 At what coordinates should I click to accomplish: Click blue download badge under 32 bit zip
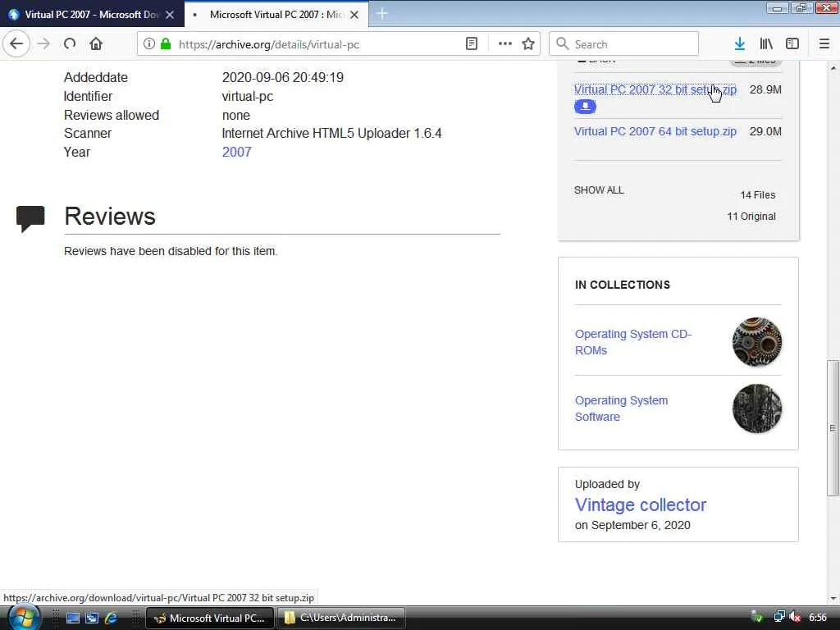pos(585,107)
